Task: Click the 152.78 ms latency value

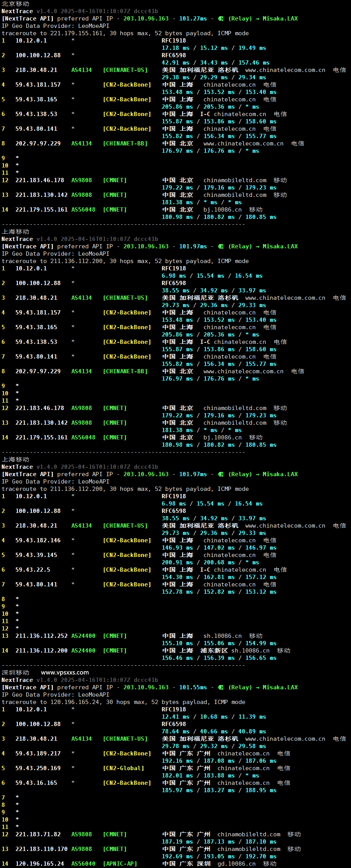Action: pos(177,592)
